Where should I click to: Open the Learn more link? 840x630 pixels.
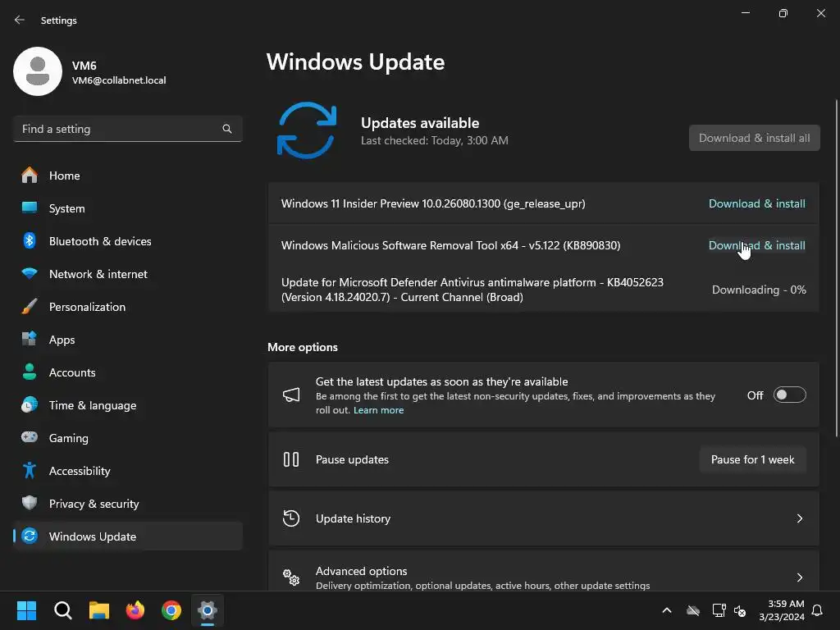[378, 410]
